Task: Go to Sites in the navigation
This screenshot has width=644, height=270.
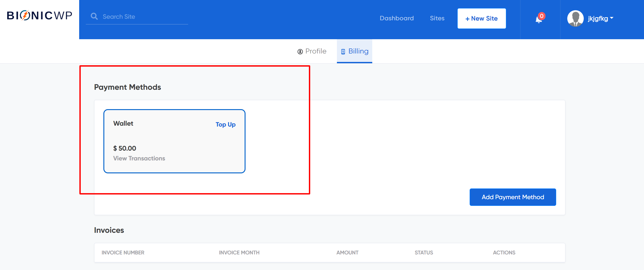Action: click(437, 18)
